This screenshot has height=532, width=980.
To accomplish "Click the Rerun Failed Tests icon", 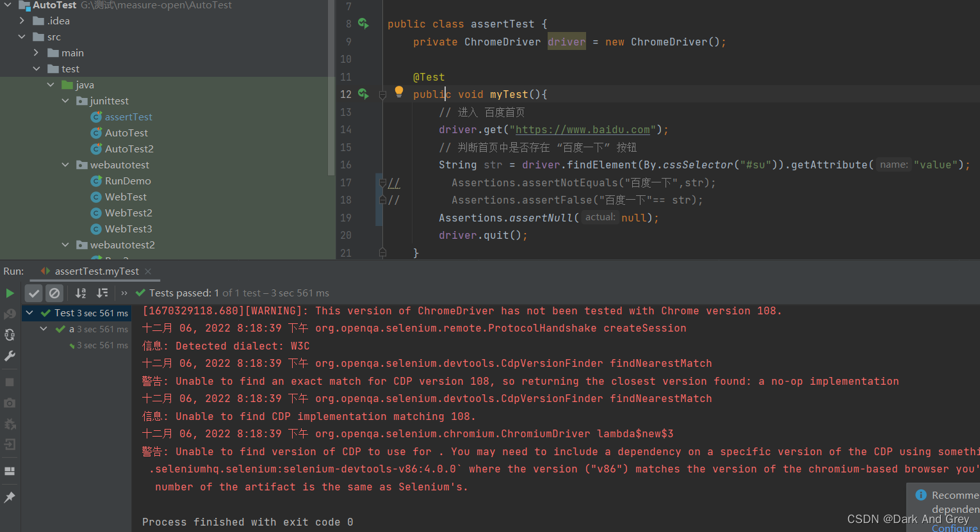I will (10, 314).
